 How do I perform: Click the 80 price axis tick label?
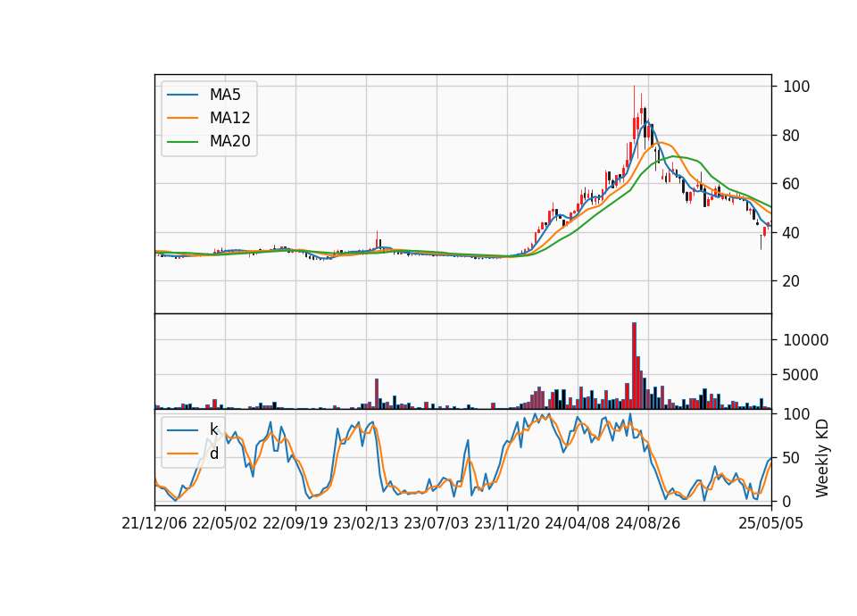pos(791,136)
